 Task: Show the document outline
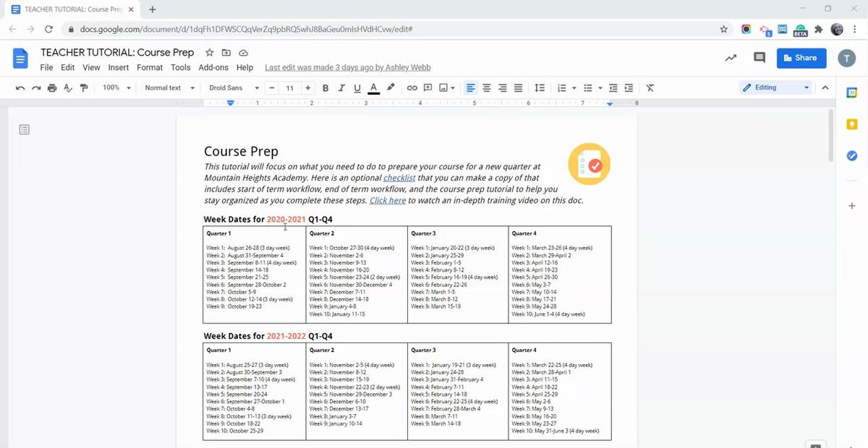point(25,130)
